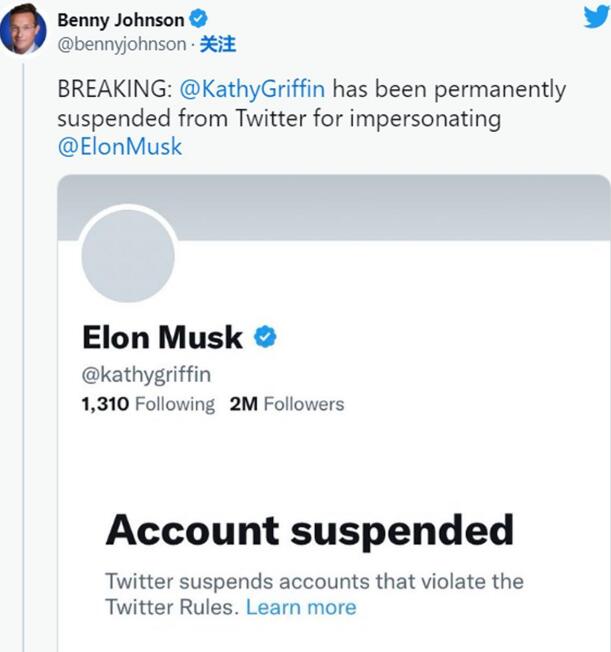The width and height of the screenshot is (611, 652).
Task: Click the @kathygriffin handle on suspended profile
Action: point(146,374)
